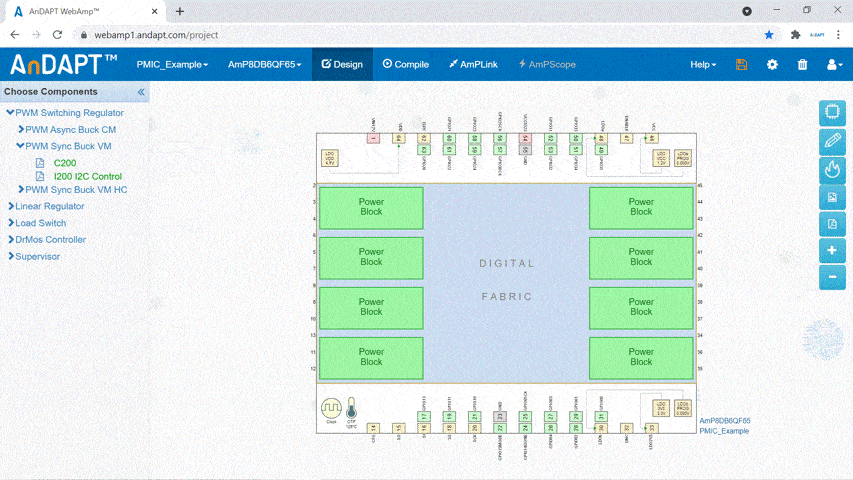Open the AmPLink tab
This screenshot has height=480, width=853.
click(x=473, y=64)
